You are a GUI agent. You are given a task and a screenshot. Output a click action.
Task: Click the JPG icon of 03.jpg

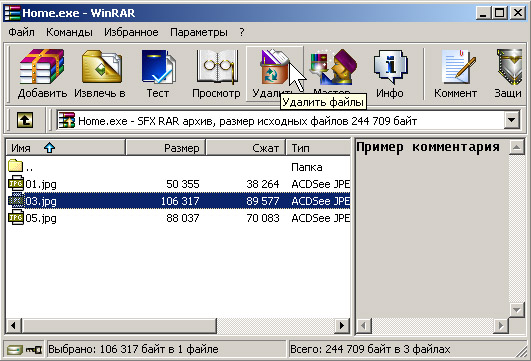click(16, 201)
